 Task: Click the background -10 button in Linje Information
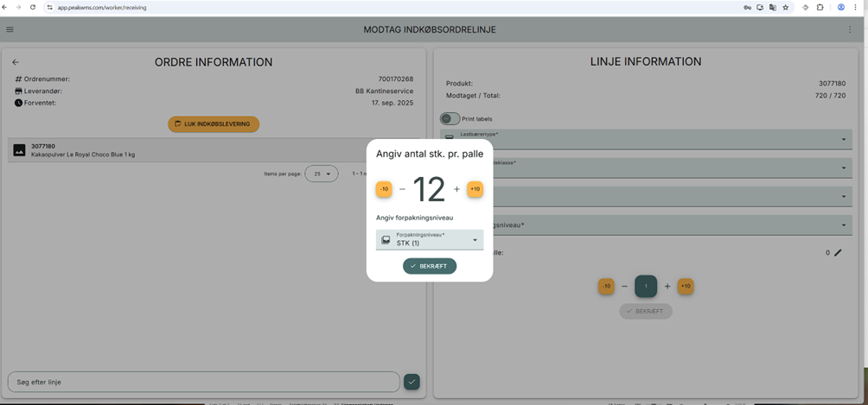(606, 286)
